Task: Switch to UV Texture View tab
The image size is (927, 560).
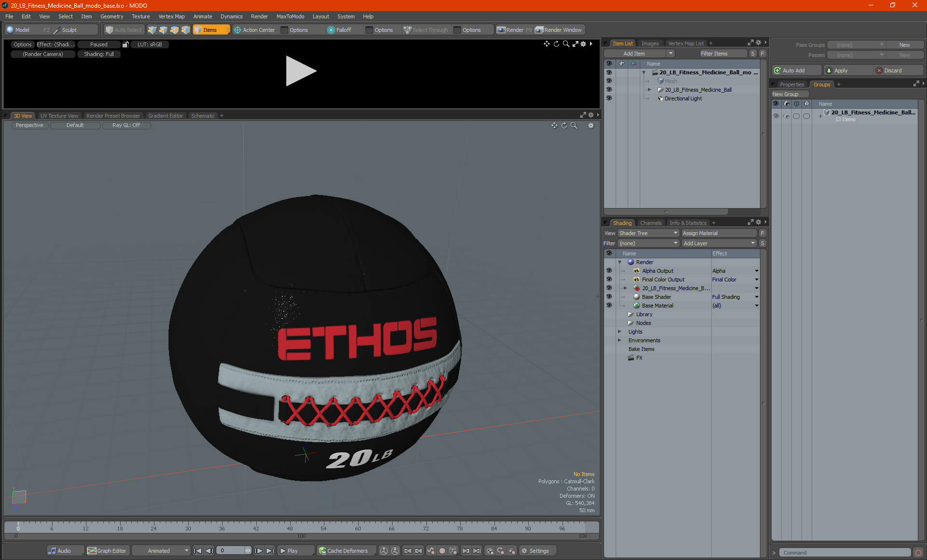Action: [x=59, y=116]
